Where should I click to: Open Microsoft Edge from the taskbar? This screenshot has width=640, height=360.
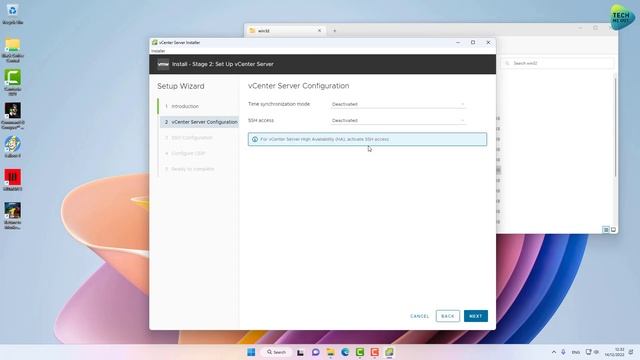345,352
